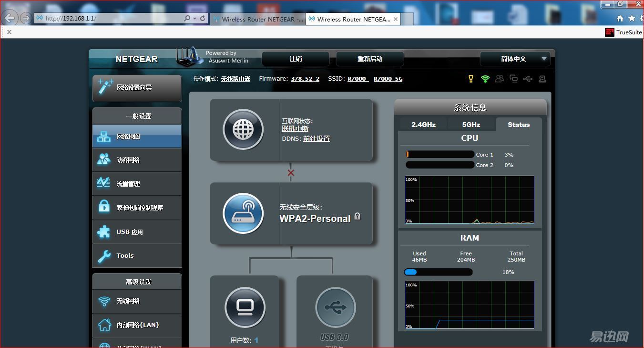Click the IE back arrow button
644x348 pixels.
[10, 18]
